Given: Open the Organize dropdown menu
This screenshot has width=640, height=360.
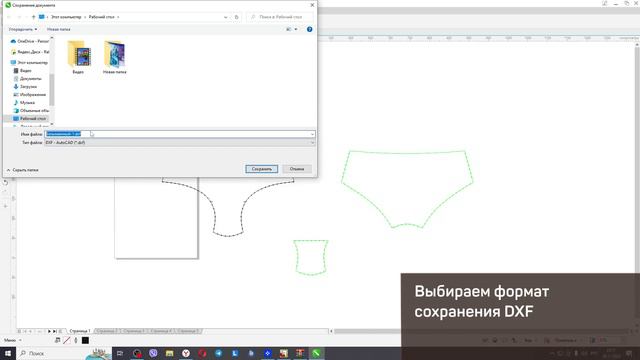Looking at the screenshot, I should point(23,29).
